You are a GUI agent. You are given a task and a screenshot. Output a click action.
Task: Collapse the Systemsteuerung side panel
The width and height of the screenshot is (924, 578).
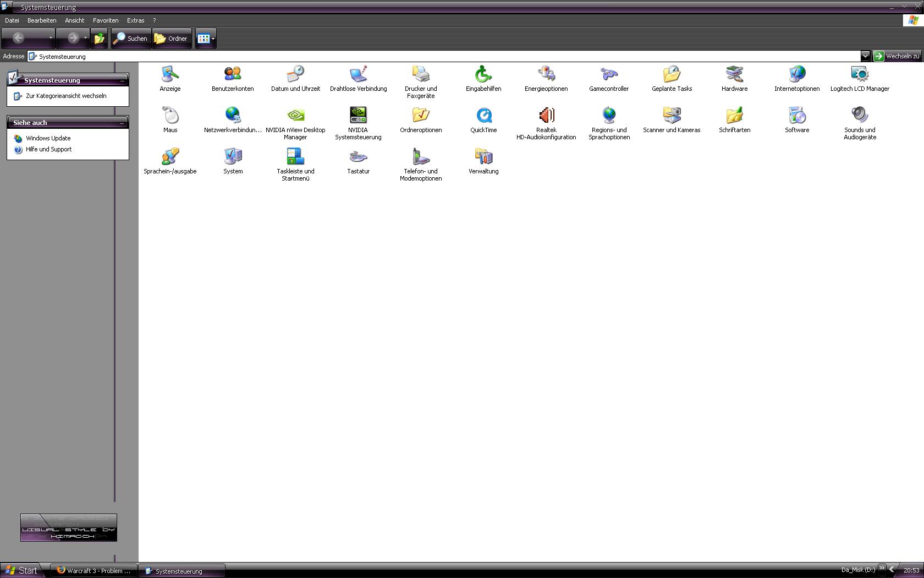pyautogui.click(x=122, y=80)
